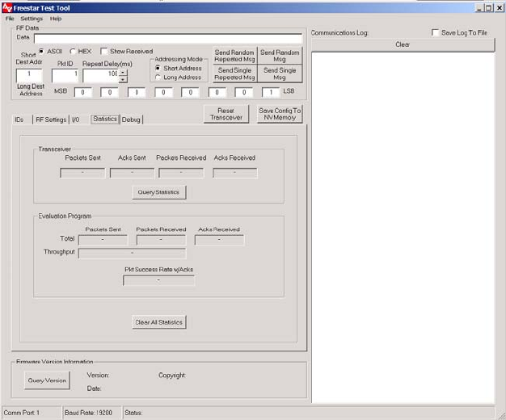Click the Reset Transceiver button
The width and height of the screenshot is (506, 420).
pos(226,114)
